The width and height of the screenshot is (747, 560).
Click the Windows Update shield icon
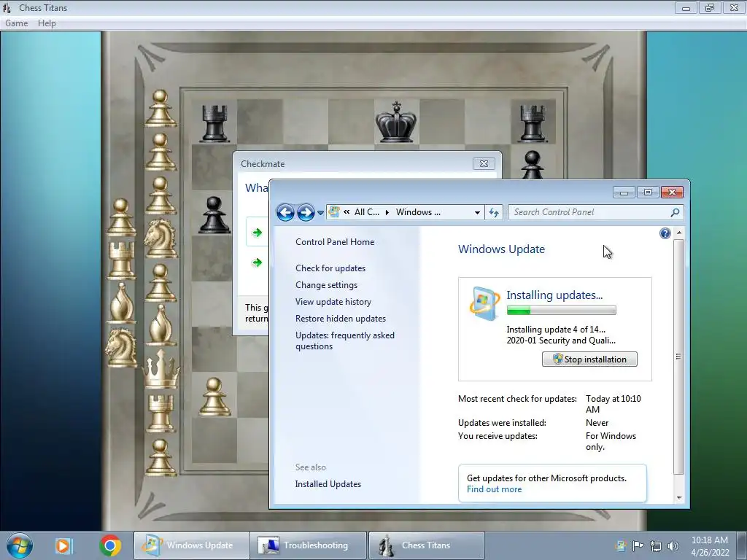(x=484, y=303)
